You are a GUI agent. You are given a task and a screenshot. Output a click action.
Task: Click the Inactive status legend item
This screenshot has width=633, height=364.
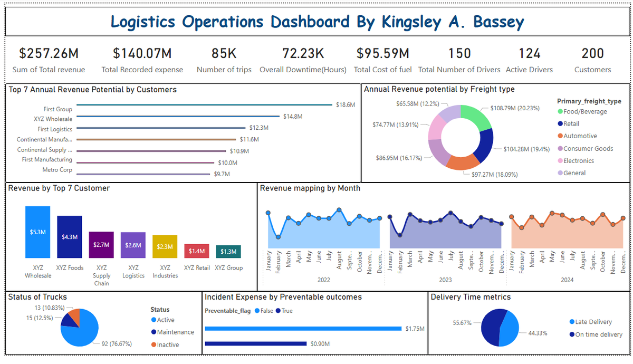(x=165, y=345)
